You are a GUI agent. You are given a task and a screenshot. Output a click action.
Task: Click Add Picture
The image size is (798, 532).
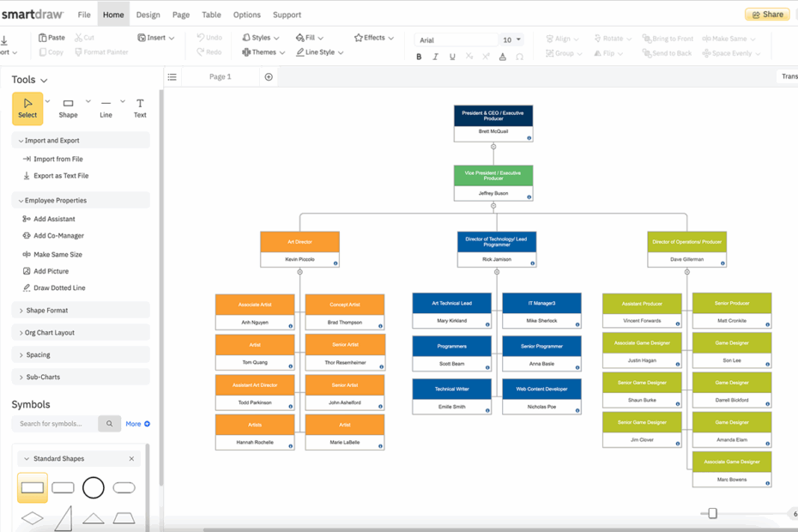pyautogui.click(x=45, y=271)
